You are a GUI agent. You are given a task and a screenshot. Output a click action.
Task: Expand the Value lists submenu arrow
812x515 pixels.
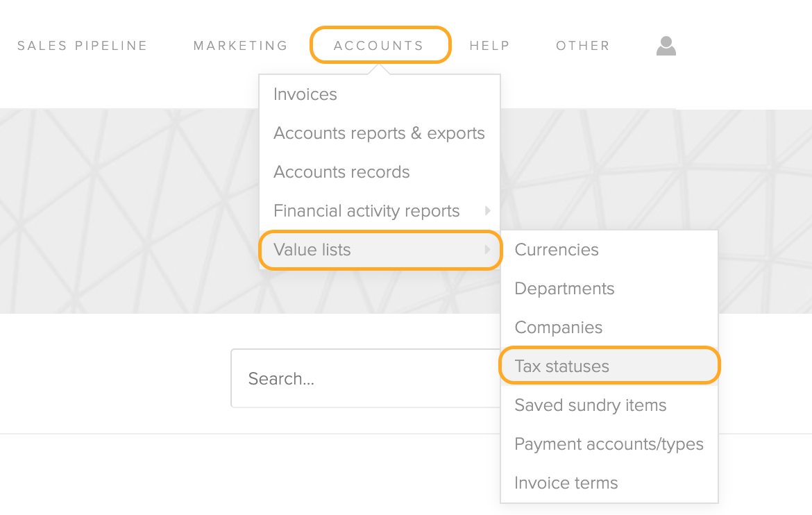[x=487, y=250]
